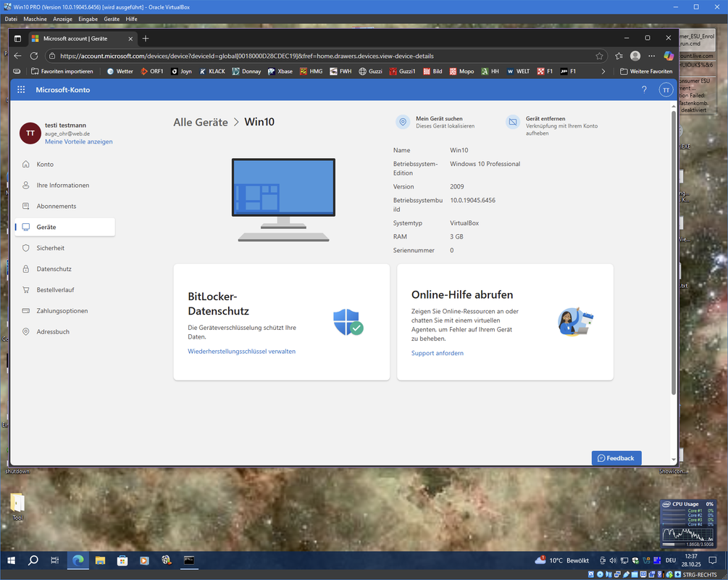
Task: Open the command prompt taskbar icon
Action: 189,560
